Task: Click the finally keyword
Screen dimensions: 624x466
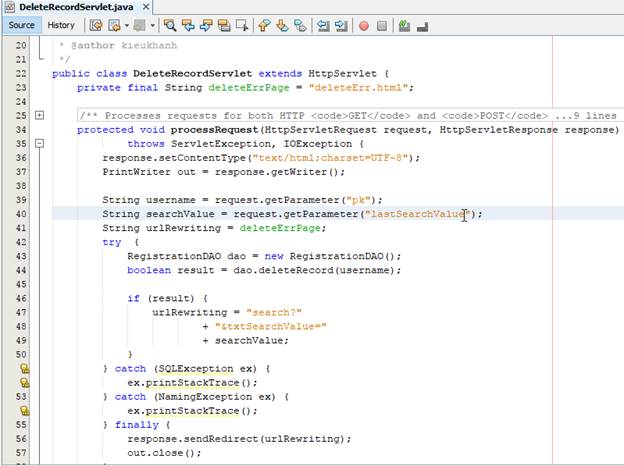Action: (x=136, y=425)
